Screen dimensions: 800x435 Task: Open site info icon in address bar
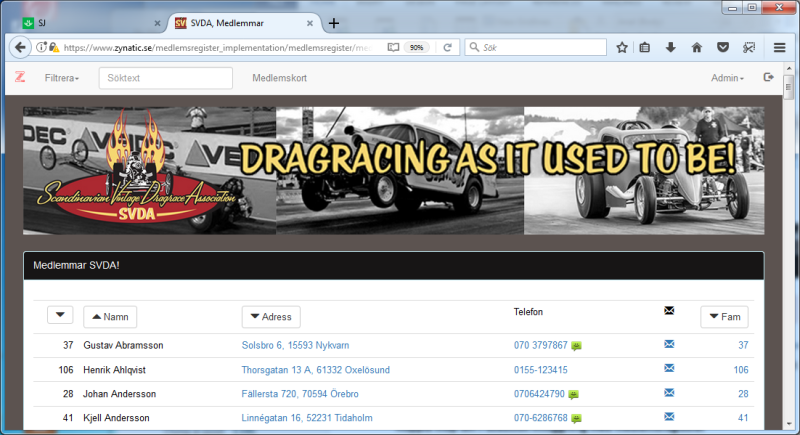point(40,47)
